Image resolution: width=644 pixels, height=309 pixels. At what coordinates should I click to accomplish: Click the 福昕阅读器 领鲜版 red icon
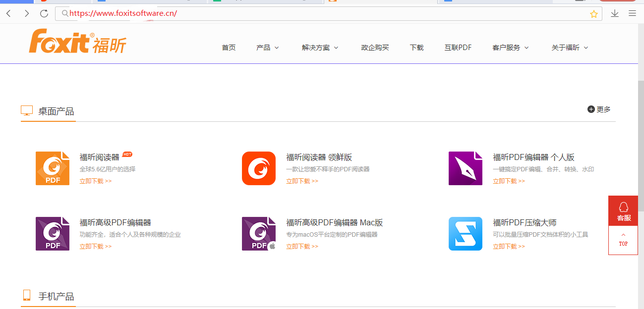259,168
